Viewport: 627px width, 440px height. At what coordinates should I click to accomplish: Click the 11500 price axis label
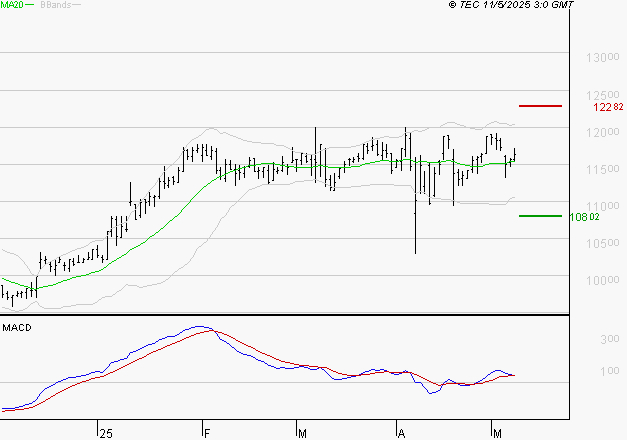(600, 169)
